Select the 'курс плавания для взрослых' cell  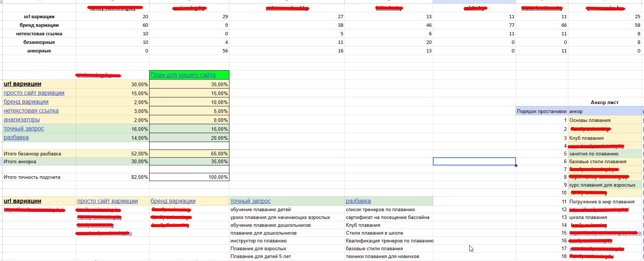coord(602,185)
